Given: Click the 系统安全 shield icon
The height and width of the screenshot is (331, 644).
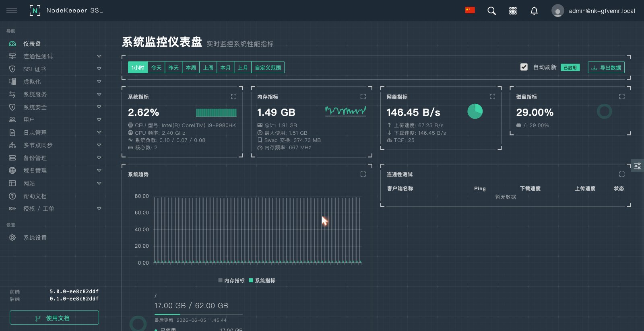Looking at the screenshot, I should pyautogui.click(x=12, y=107).
